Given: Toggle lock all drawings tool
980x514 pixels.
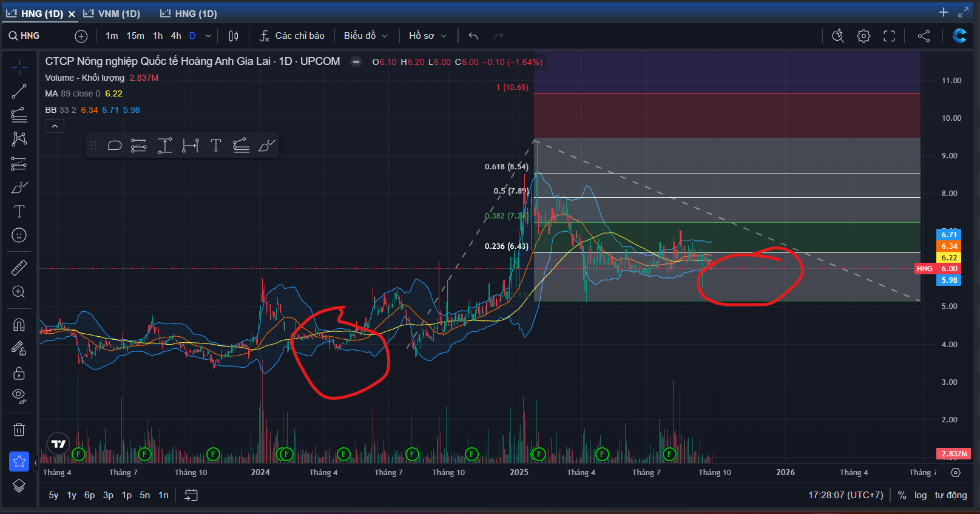Looking at the screenshot, I should click(19, 373).
